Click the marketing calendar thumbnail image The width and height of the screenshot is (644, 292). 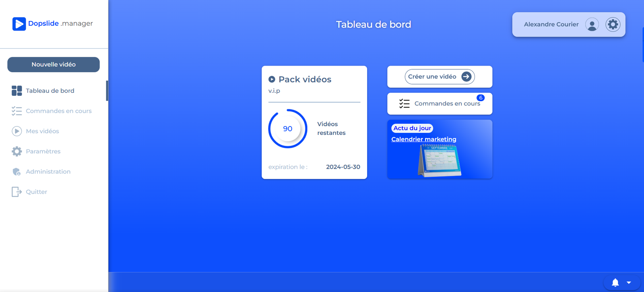440,161
